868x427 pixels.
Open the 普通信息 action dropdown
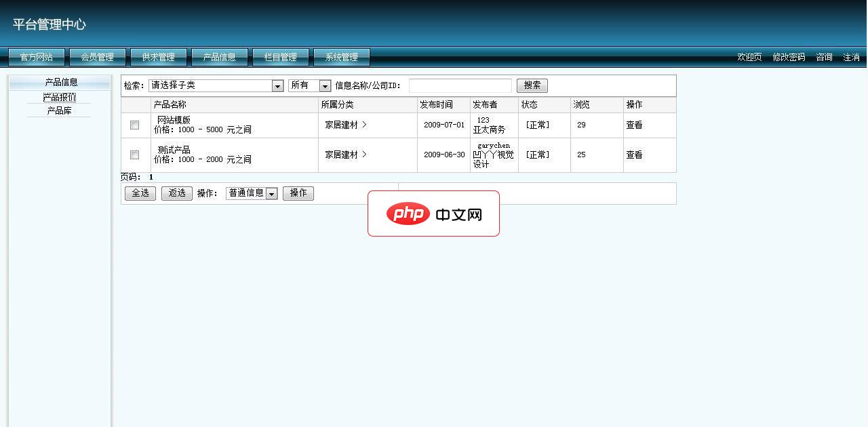click(x=252, y=192)
